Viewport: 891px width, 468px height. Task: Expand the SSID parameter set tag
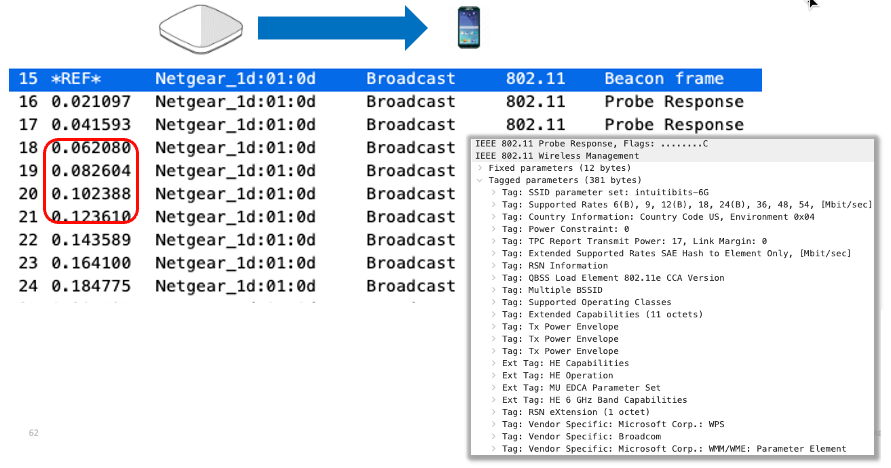(x=494, y=193)
